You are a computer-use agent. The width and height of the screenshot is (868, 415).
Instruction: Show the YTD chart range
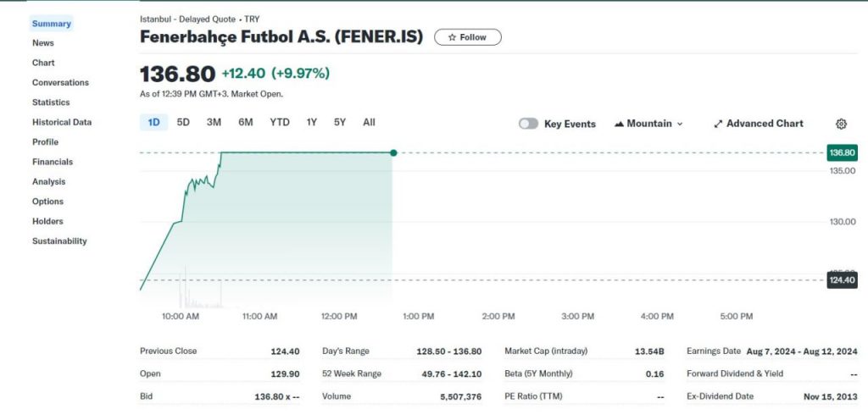(x=280, y=123)
